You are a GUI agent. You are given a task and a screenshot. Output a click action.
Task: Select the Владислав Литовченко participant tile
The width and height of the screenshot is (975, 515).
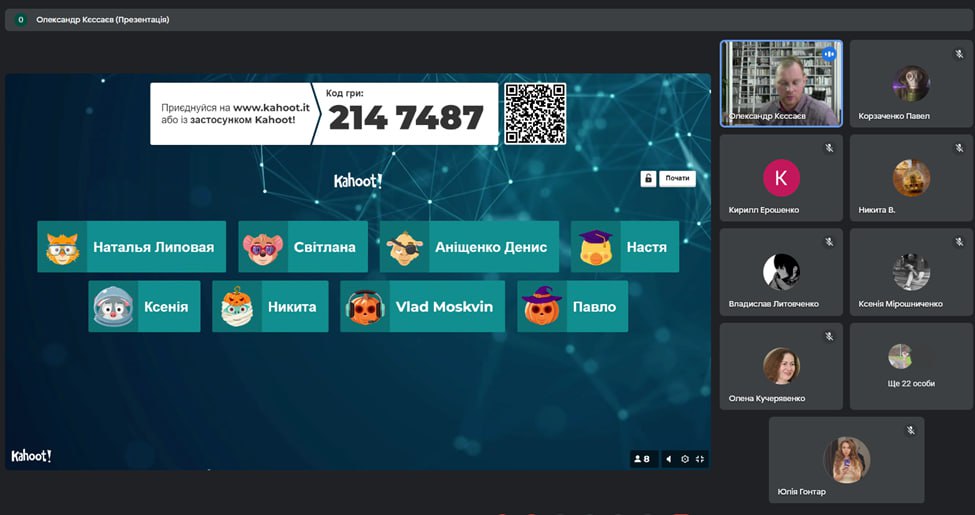click(x=782, y=272)
